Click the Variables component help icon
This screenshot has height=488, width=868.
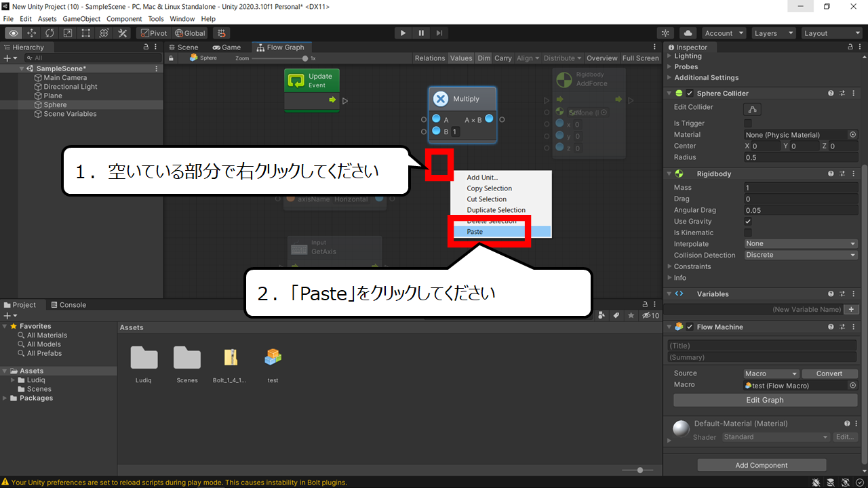pos(831,294)
